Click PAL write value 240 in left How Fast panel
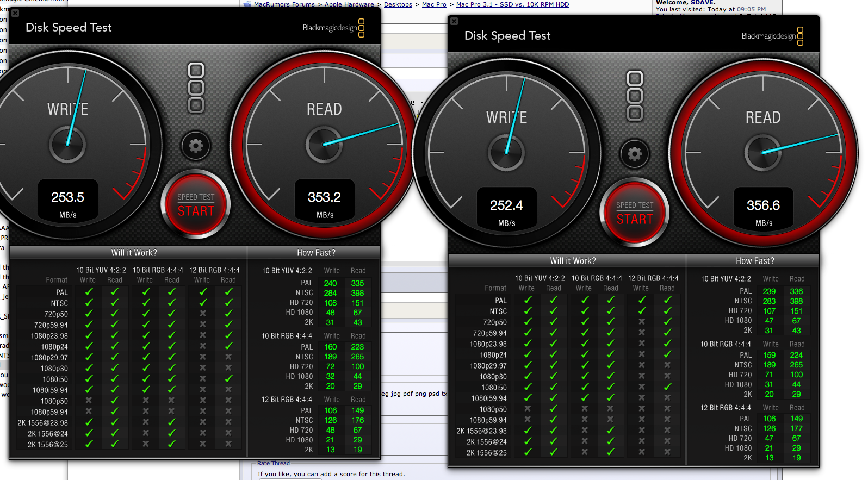The height and width of the screenshot is (480, 868). tap(330, 283)
